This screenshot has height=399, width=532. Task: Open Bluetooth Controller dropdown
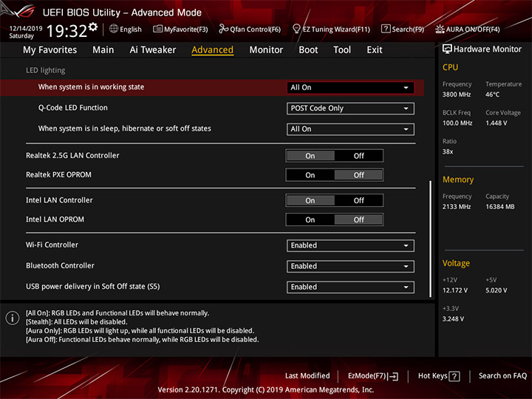[350, 266]
